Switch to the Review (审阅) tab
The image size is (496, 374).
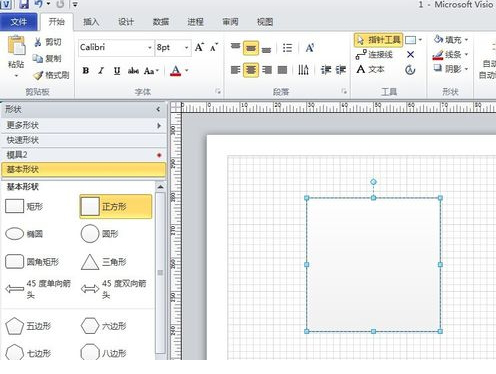[x=230, y=22]
